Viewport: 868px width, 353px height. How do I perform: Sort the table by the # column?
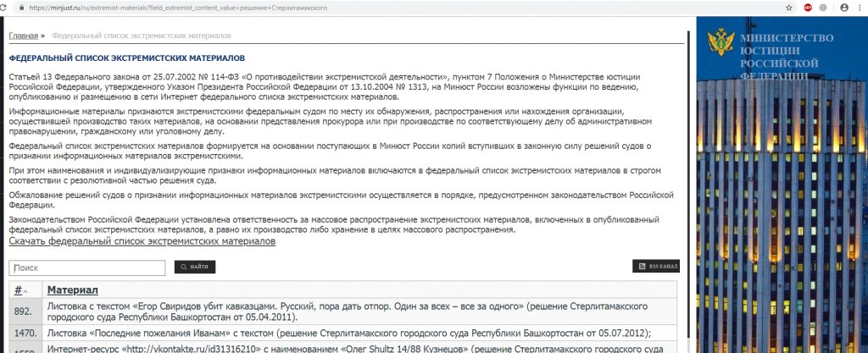click(x=18, y=290)
